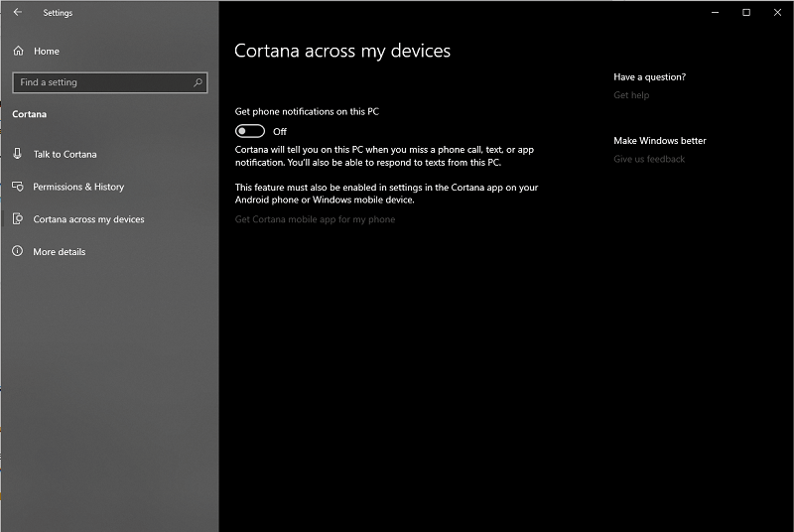Select the Get phone notifications on this PC label
794x532 pixels.
[307, 111]
